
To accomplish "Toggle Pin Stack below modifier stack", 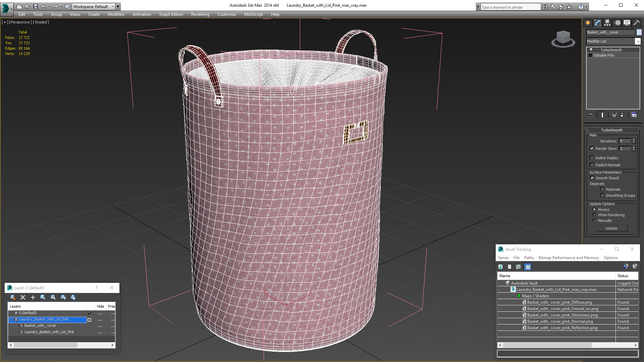I will click(x=591, y=115).
